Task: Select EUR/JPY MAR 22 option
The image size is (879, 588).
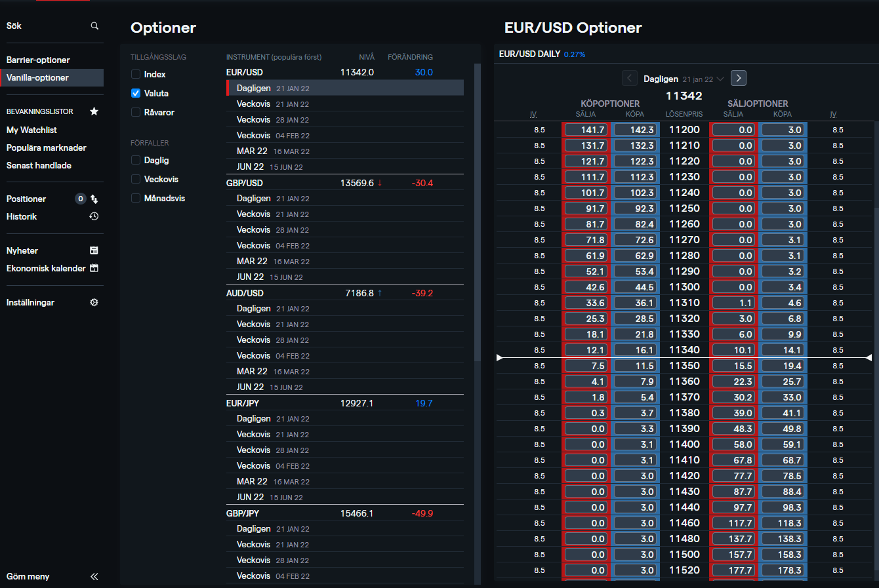Action: pyautogui.click(x=345, y=481)
